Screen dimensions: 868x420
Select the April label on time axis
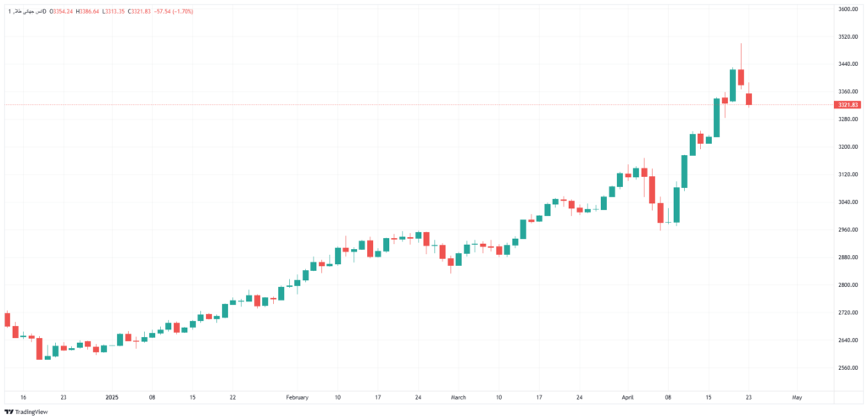628,397
